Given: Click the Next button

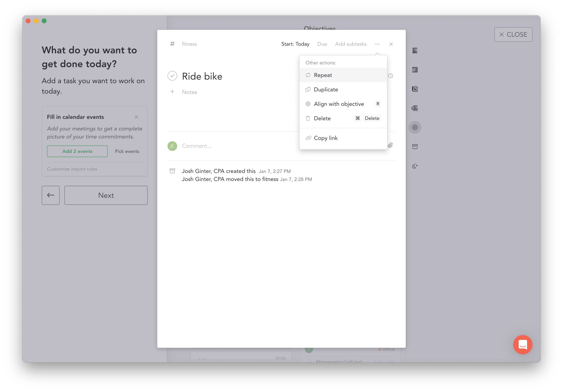Looking at the screenshot, I should point(106,195).
